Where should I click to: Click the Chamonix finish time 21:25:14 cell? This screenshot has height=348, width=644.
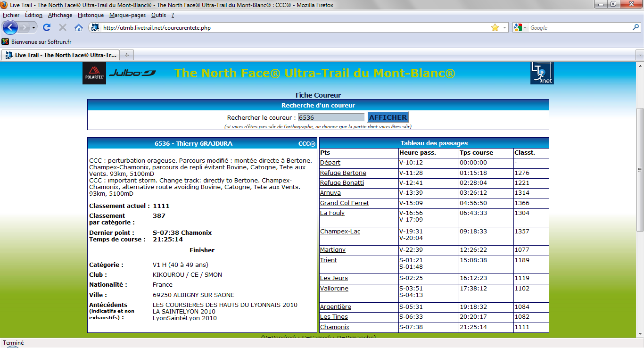pyautogui.click(x=486, y=327)
